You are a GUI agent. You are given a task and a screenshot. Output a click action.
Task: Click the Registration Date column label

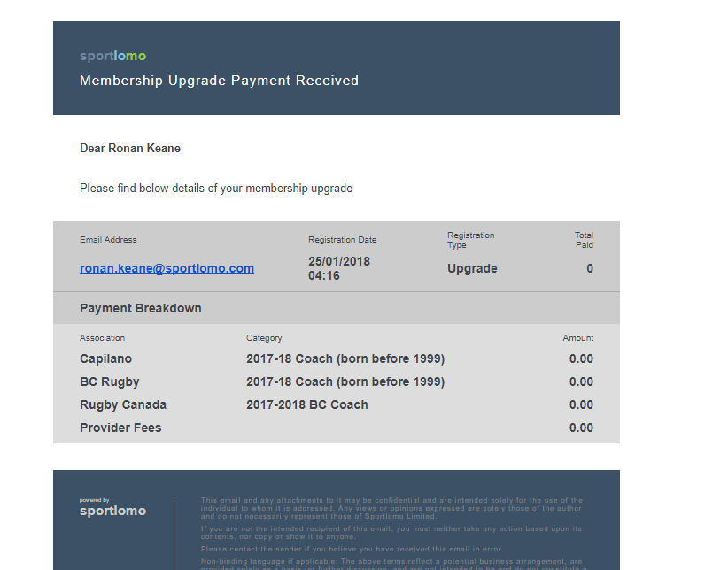click(342, 240)
